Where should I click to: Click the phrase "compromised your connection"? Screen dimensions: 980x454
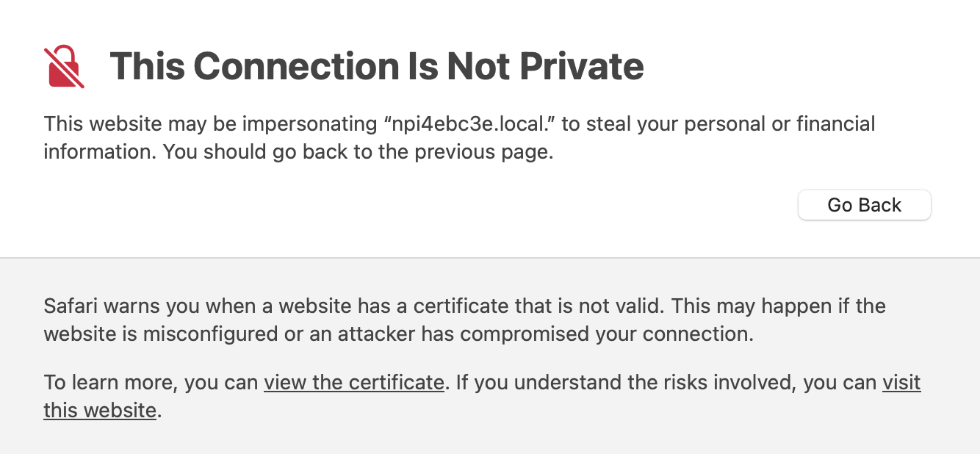click(x=608, y=334)
